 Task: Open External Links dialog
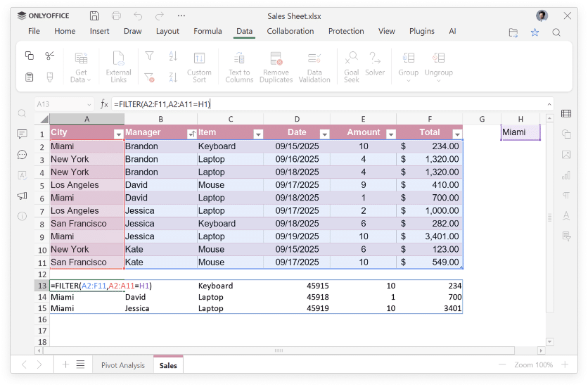click(118, 59)
